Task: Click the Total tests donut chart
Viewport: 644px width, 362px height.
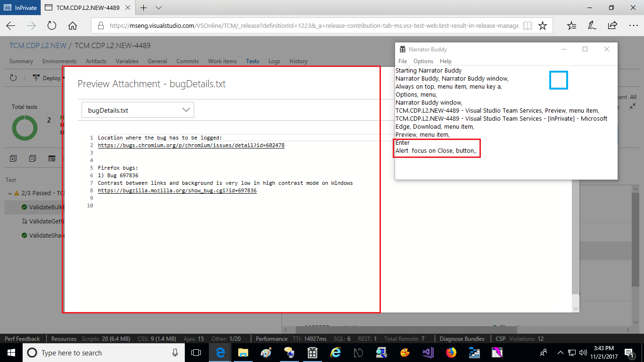Action: click(24, 127)
